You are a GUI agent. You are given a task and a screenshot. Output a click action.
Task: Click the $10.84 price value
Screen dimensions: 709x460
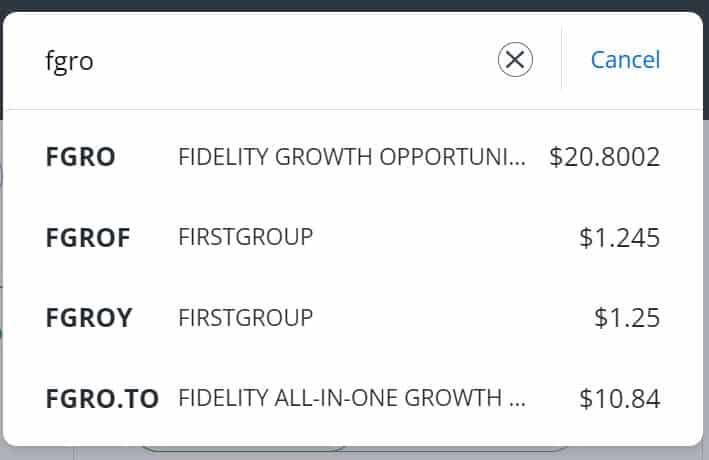coord(619,398)
